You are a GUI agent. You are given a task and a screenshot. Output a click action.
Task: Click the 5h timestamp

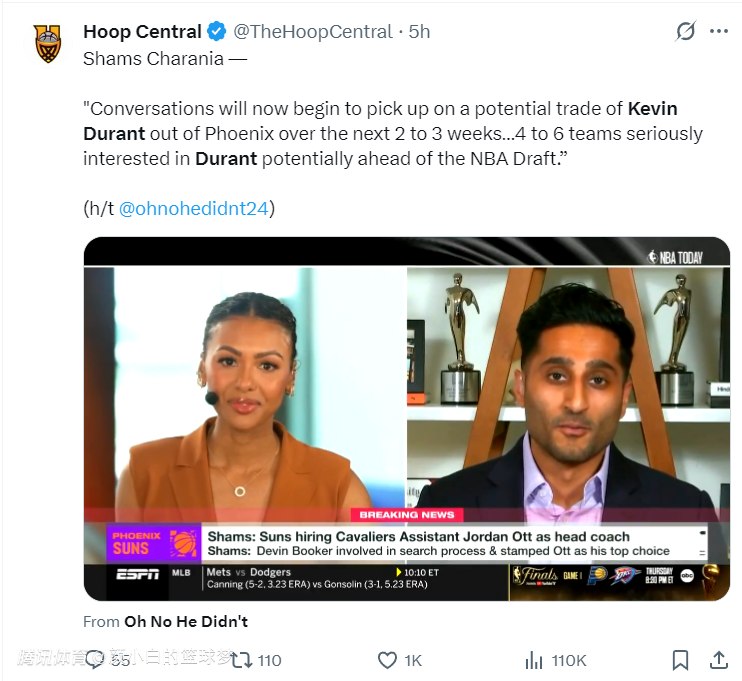pos(419,32)
